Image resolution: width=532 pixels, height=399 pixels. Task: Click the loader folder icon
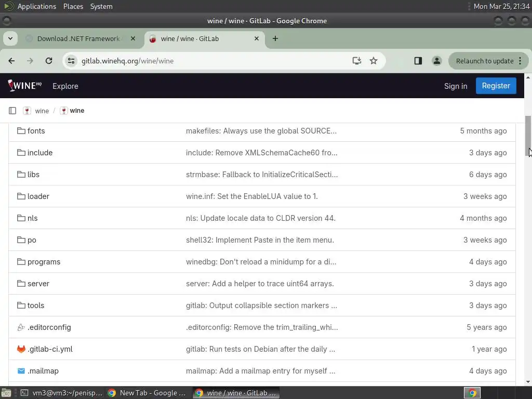click(x=21, y=196)
